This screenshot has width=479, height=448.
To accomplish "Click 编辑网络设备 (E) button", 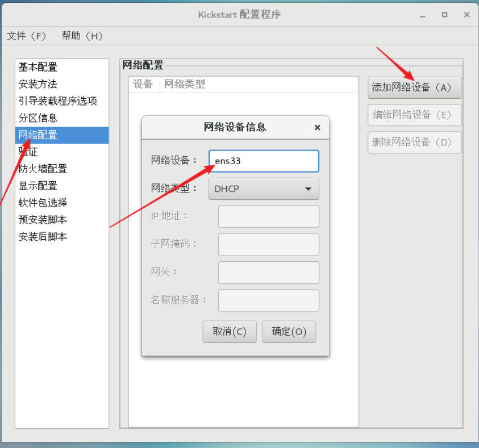I will (414, 115).
